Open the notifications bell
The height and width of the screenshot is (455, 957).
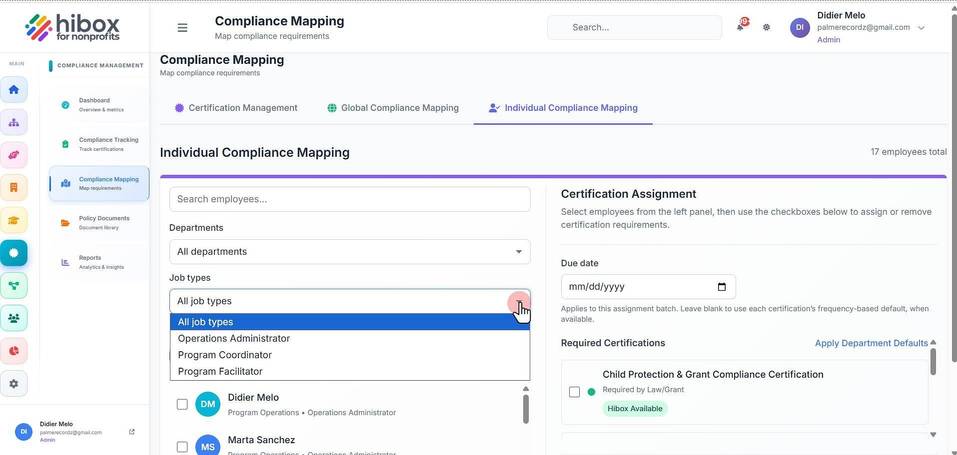(x=741, y=26)
